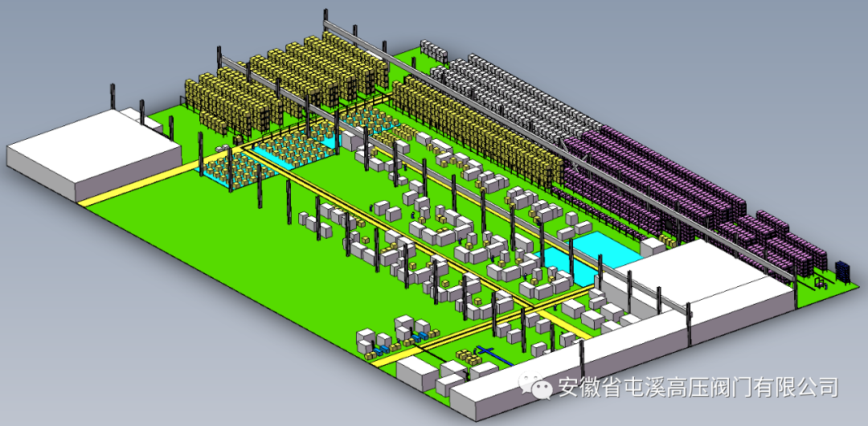
Task: Select the large white building at left
Action: coord(94,154)
